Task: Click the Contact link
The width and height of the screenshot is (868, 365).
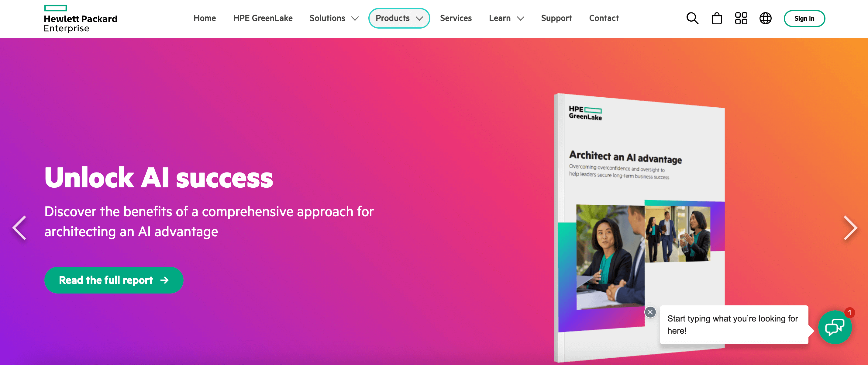Action: tap(603, 18)
